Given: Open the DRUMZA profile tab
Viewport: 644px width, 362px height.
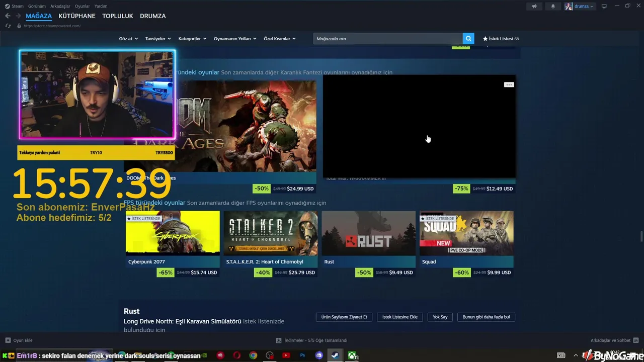Looking at the screenshot, I should coord(152,16).
